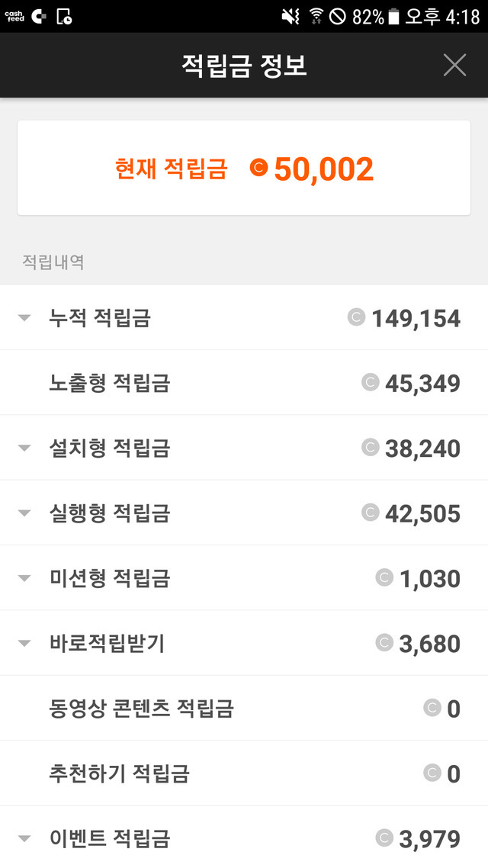Tap the Wi-Fi status bar icon
Image resolution: width=488 pixels, height=868 pixels.
316,16
